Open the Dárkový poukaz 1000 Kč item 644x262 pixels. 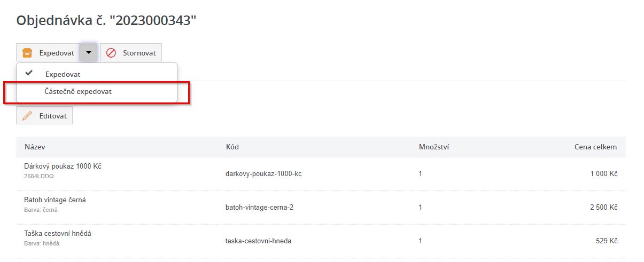63,166
